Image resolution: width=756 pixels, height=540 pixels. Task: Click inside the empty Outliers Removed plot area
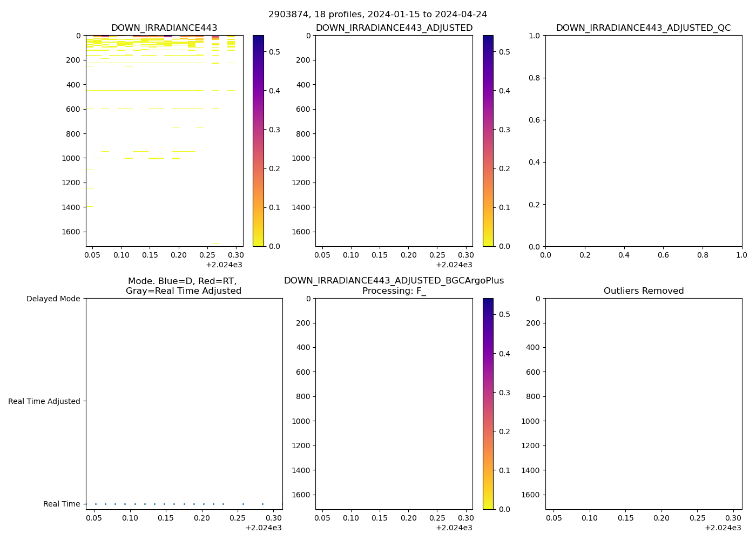tap(643, 403)
